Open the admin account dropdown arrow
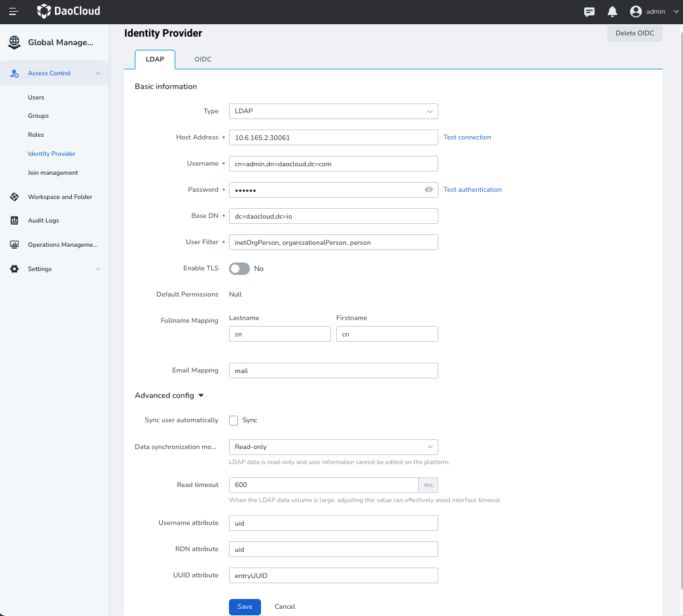 (x=676, y=12)
